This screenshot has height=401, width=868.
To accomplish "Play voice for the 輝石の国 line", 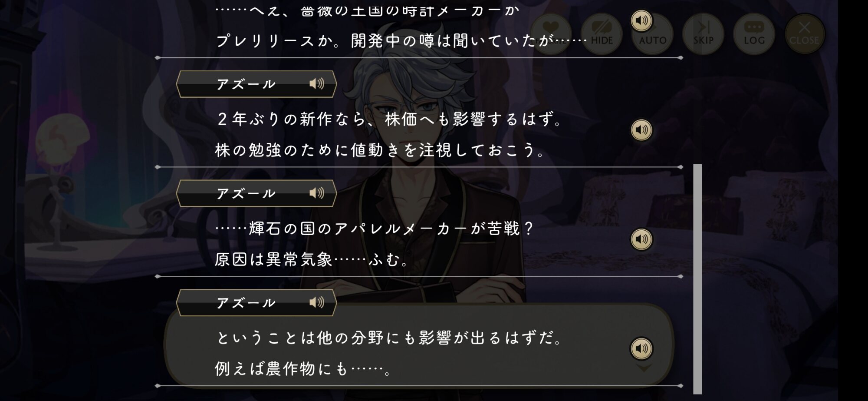I will [641, 239].
